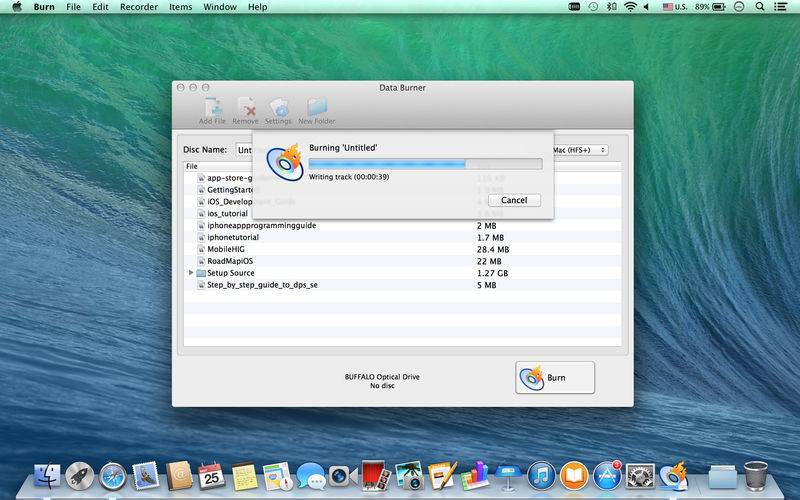The height and width of the screenshot is (500, 800).
Task: Open the Settings toolbar icon
Action: coord(278,111)
